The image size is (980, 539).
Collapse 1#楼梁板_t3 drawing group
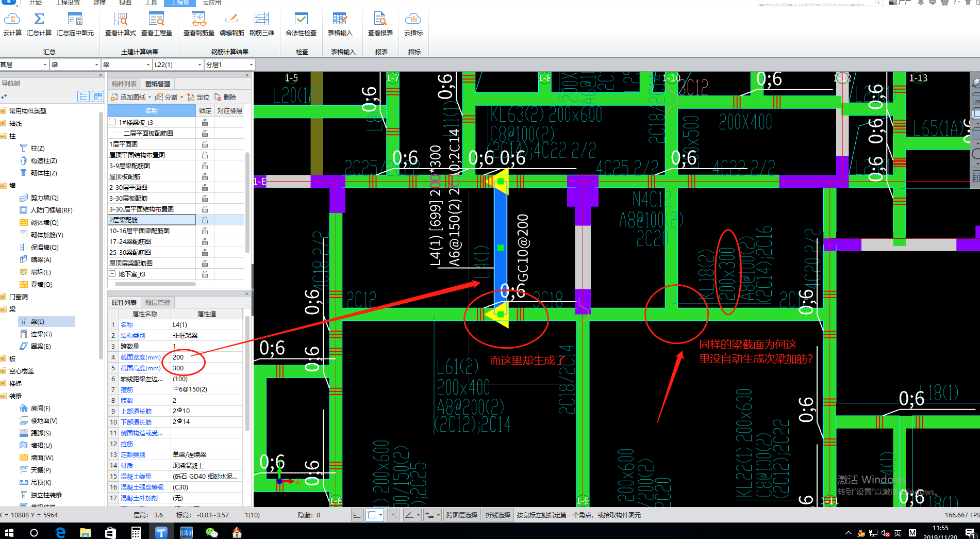coord(112,122)
